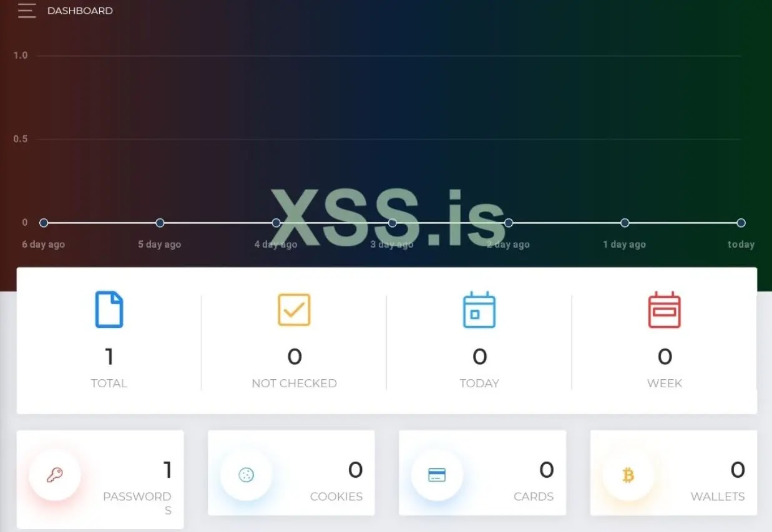The image size is (772, 532).
Task: Click the cookies count value 0
Action: 356,470
